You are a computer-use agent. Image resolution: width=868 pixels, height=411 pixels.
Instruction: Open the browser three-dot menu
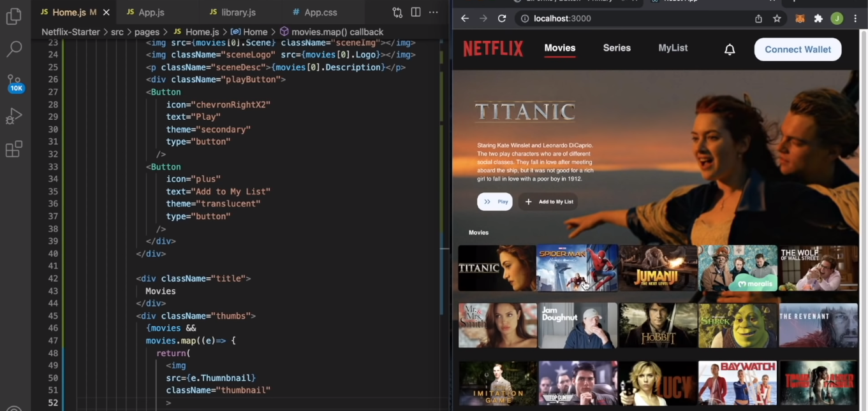click(x=855, y=18)
